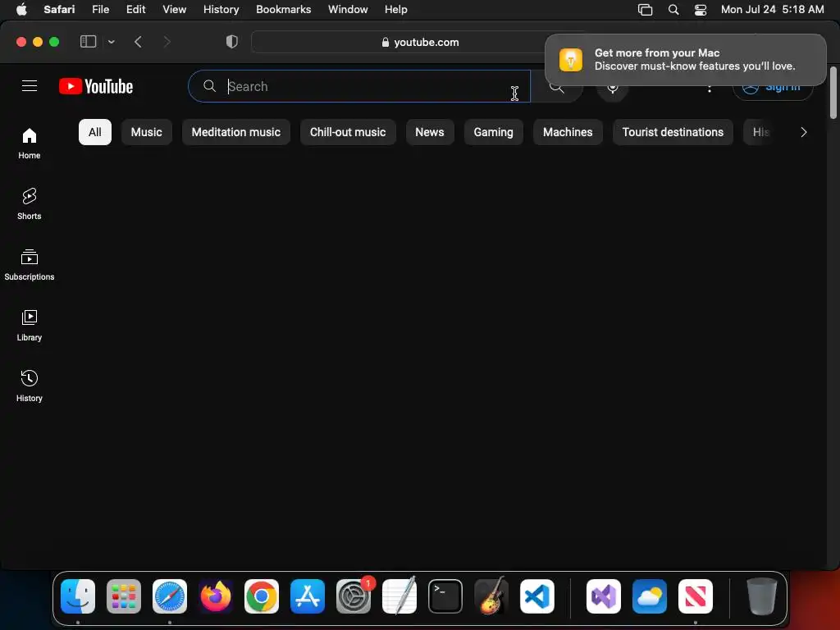Open Safari from the Dock
The height and width of the screenshot is (630, 840).
(170, 596)
